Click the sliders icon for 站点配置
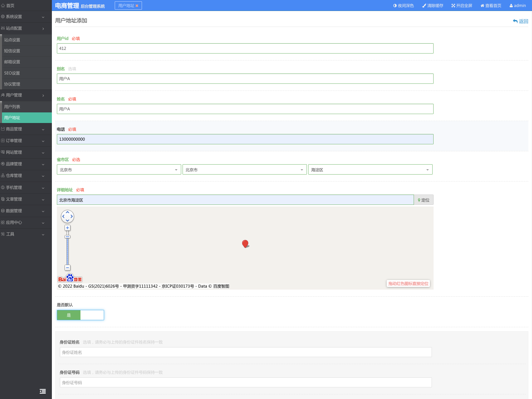532x399 pixels. coord(3,28)
